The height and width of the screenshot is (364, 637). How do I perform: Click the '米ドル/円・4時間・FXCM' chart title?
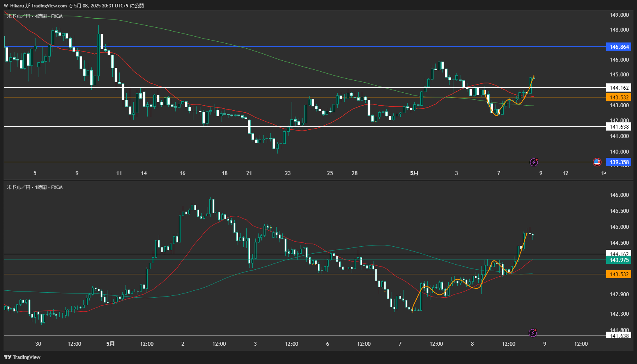pyautogui.click(x=35, y=16)
